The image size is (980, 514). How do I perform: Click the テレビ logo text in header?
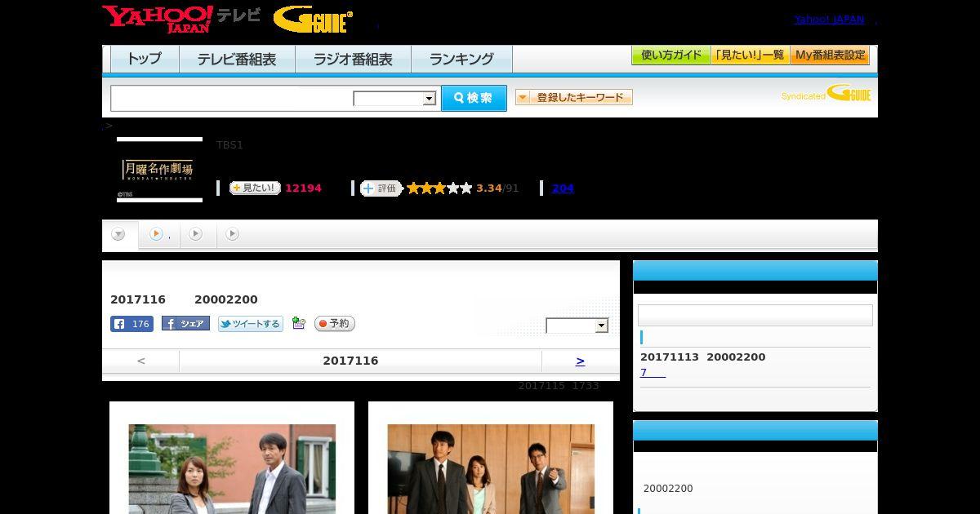click(x=238, y=15)
